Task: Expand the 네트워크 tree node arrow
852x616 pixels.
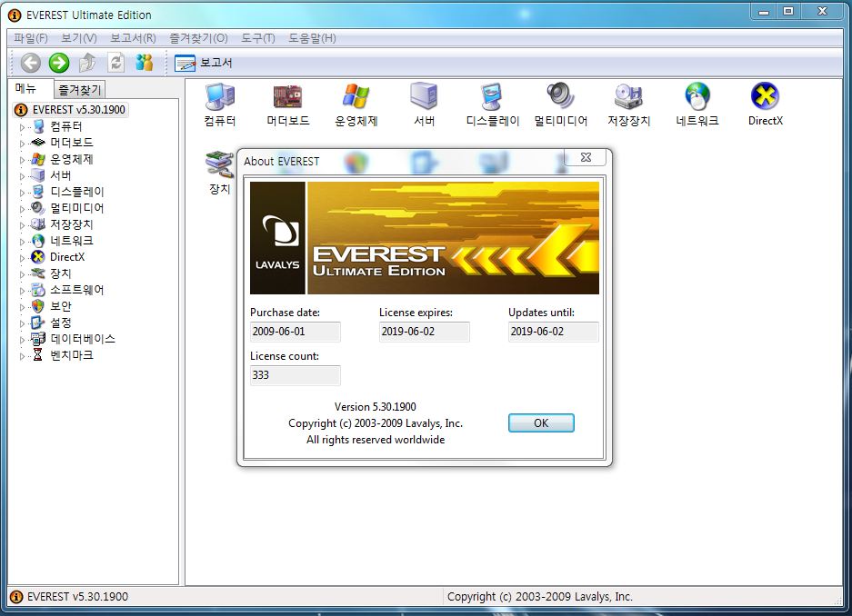Action: [23, 242]
